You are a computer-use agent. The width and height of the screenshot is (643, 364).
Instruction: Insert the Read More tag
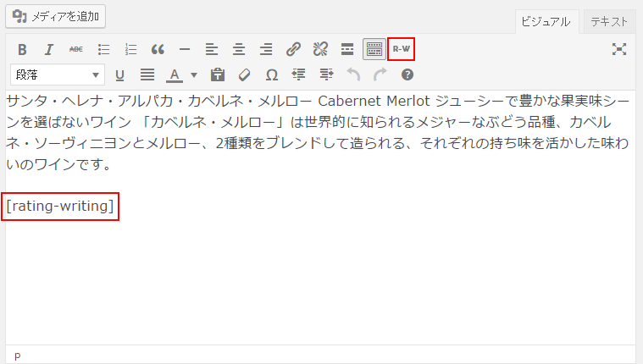click(x=347, y=50)
